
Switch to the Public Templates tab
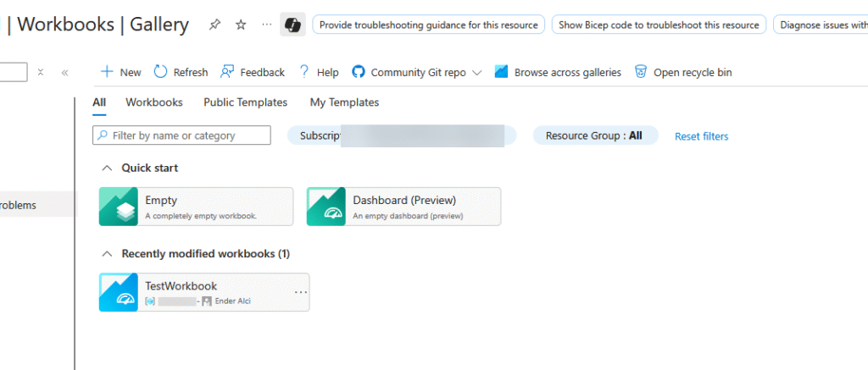(245, 102)
